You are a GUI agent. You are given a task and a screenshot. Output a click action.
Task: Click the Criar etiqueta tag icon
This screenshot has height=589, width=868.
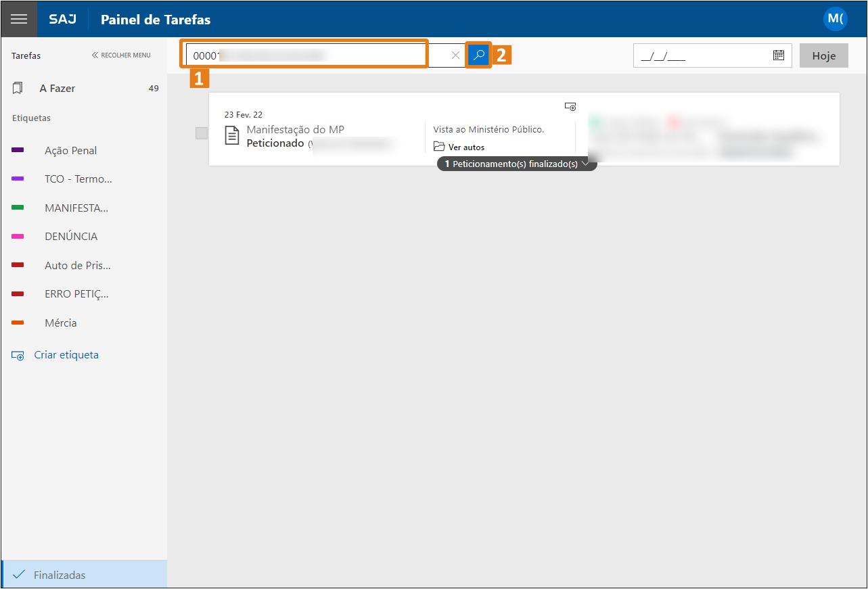(x=18, y=356)
